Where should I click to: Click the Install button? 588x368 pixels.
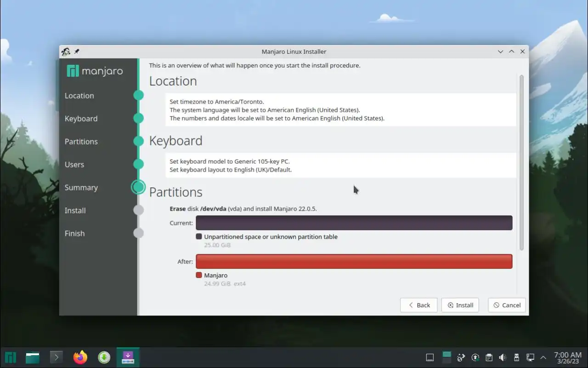tap(460, 305)
